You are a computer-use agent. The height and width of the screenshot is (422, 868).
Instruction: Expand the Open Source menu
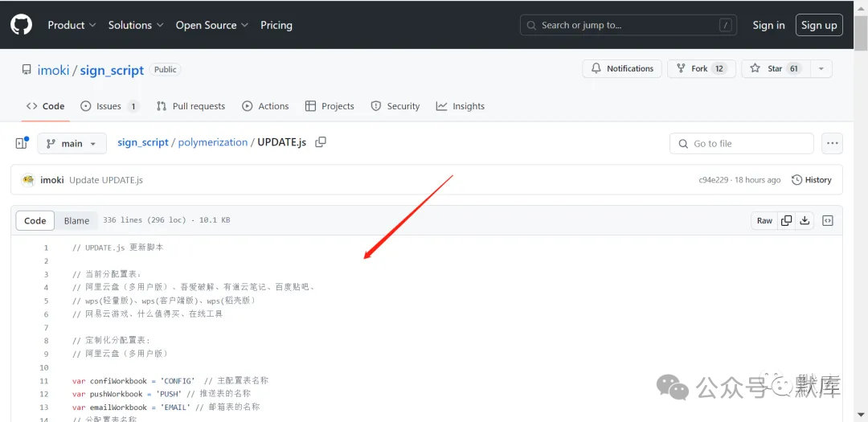pos(212,25)
